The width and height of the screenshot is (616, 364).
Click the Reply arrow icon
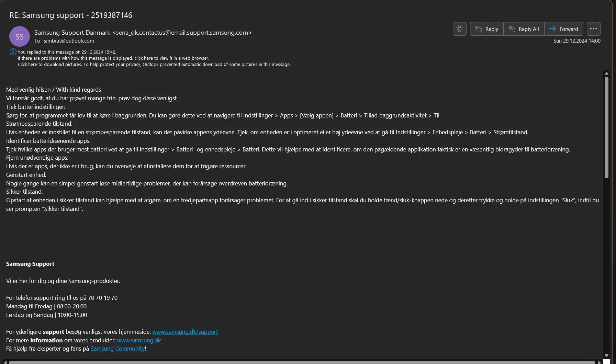(479, 29)
